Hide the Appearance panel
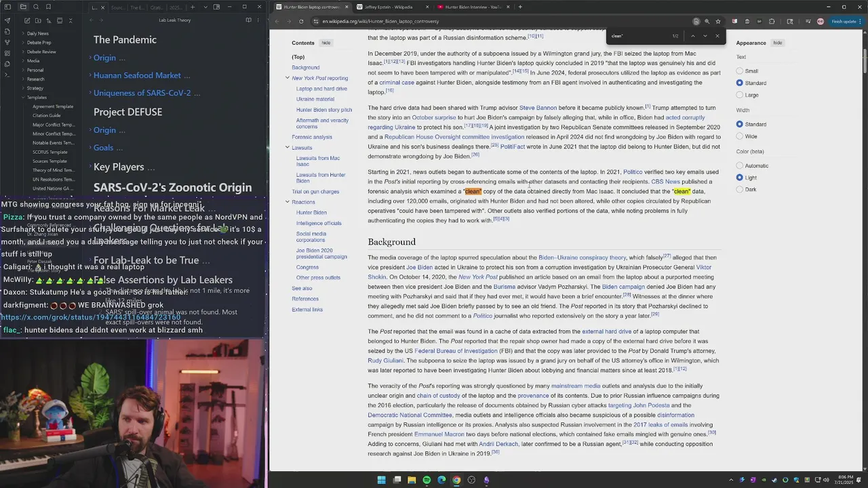 click(x=778, y=43)
